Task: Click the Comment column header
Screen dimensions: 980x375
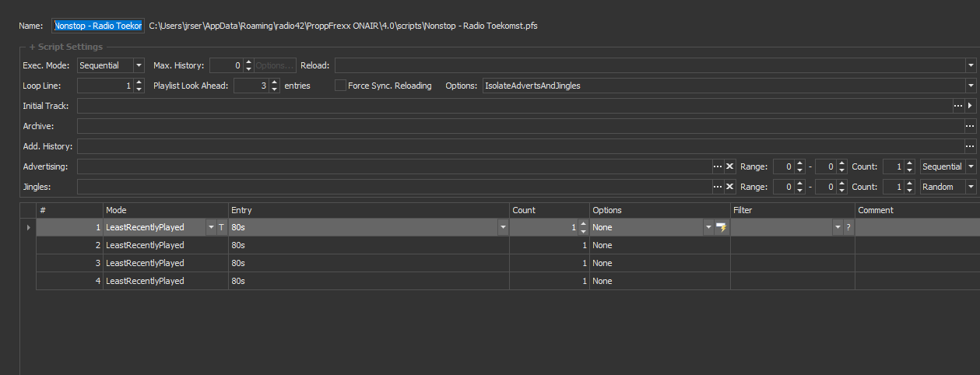Action: 918,210
